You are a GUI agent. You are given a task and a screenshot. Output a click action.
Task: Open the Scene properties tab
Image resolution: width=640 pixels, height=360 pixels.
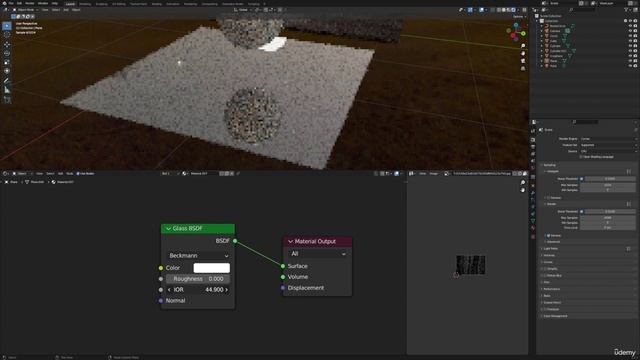click(533, 160)
